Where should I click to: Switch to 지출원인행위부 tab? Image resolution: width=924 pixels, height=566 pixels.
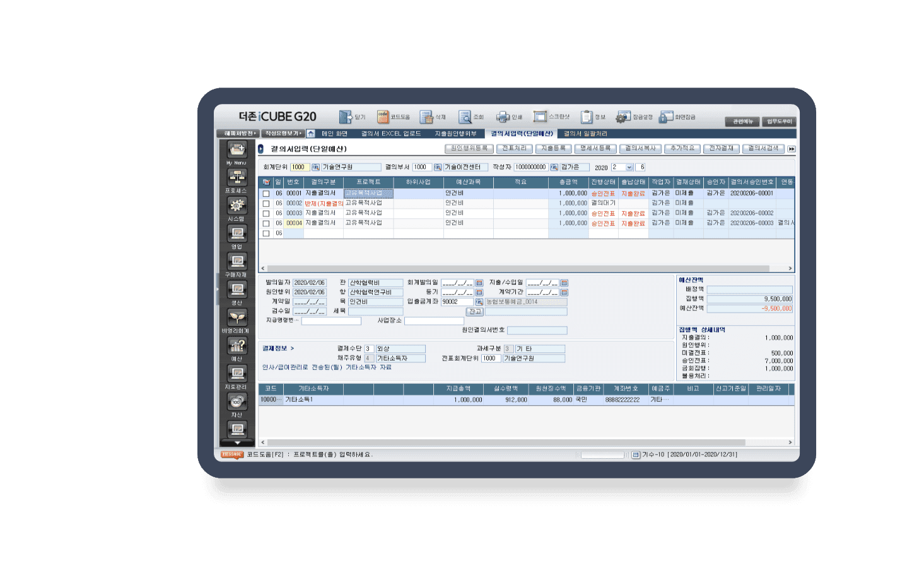tap(455, 134)
